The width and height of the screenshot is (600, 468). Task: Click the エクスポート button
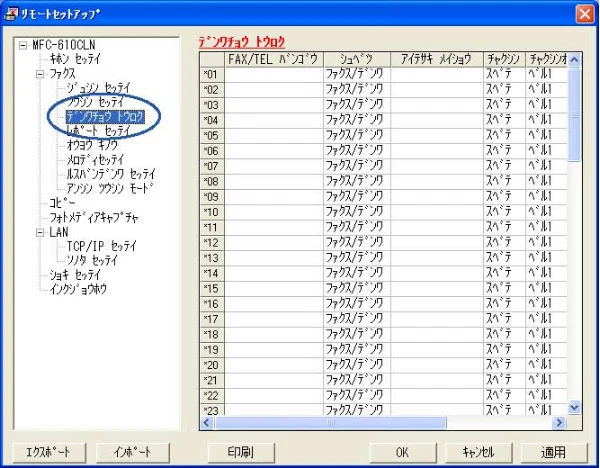coord(49,452)
